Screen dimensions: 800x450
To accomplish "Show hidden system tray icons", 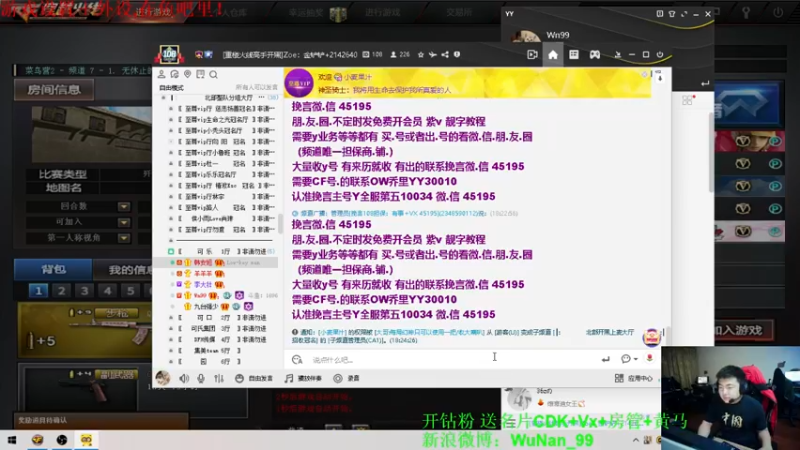I will coord(636,440).
